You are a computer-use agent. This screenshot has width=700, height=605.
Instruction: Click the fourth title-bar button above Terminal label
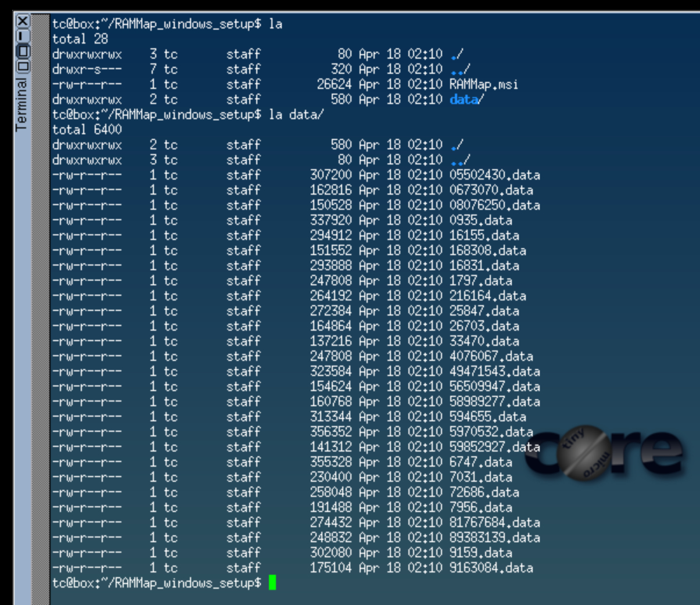[23, 66]
